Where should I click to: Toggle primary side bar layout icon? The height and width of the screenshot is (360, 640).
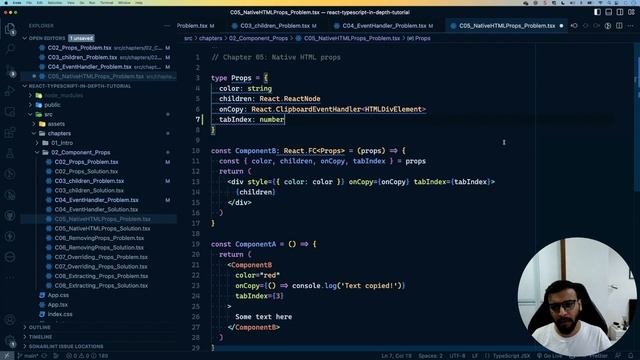[597, 12]
